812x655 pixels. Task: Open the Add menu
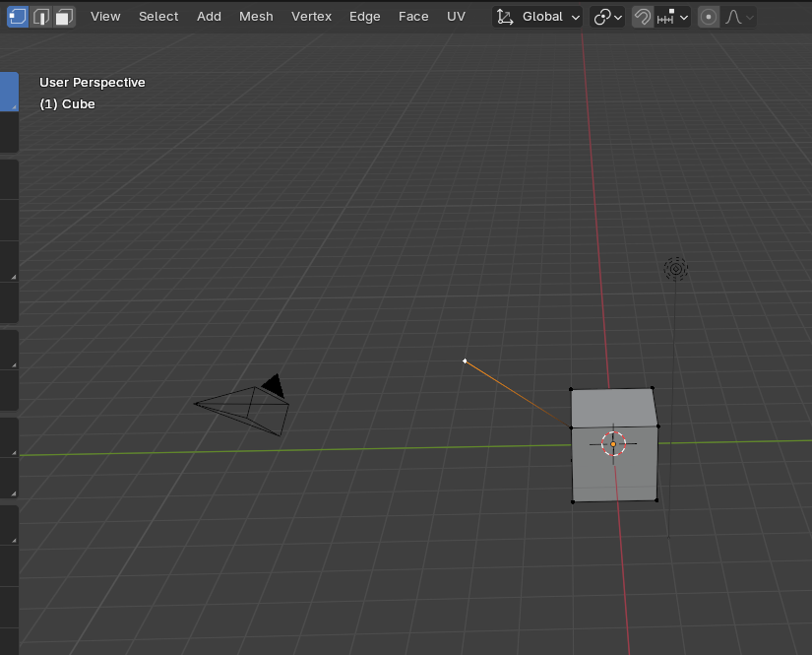209,17
